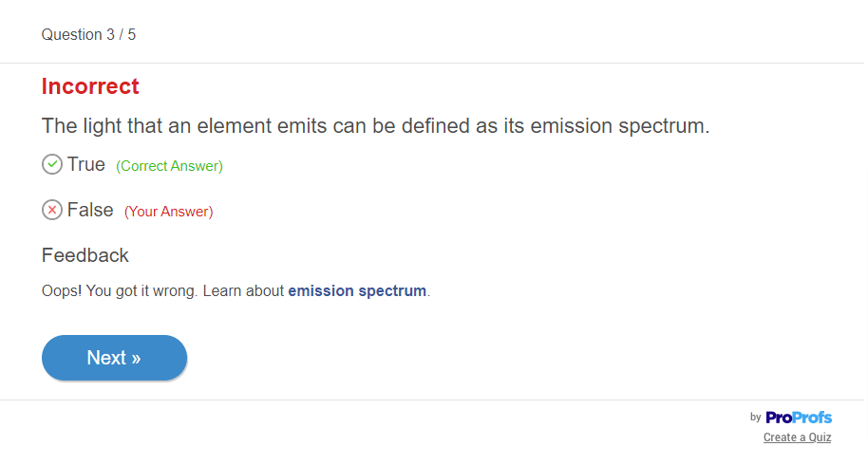
Task: Follow the Create a Quiz link
Action: (797, 437)
